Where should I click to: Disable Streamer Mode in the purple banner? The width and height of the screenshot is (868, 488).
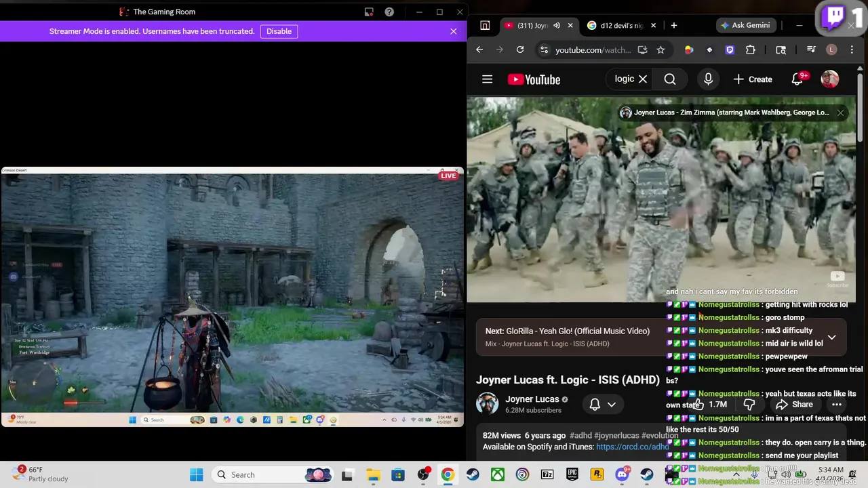pyautogui.click(x=279, y=31)
